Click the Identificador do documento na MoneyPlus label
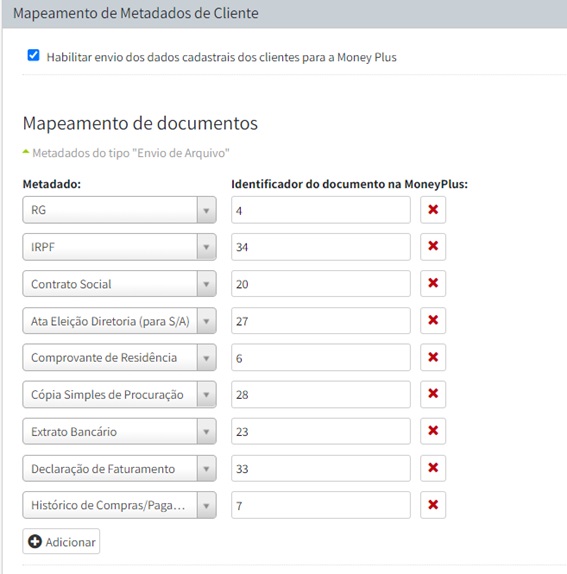Image resolution: width=567 pixels, height=574 pixels. click(x=350, y=184)
